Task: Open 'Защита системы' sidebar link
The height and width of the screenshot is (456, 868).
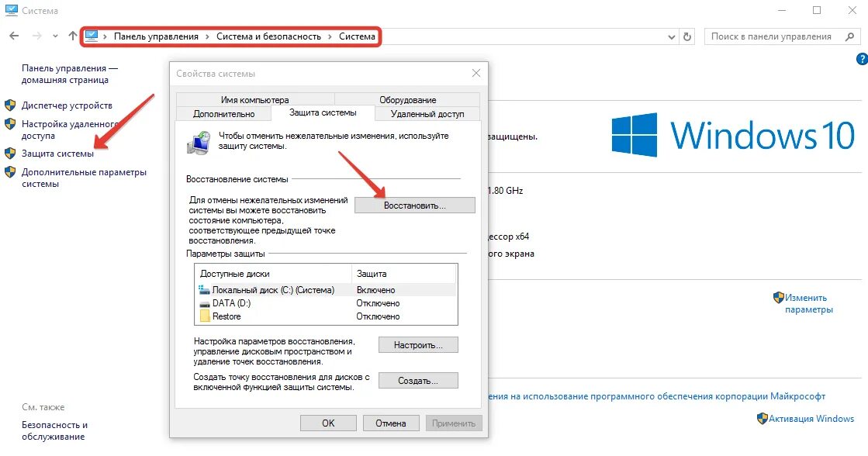Action: pos(57,154)
